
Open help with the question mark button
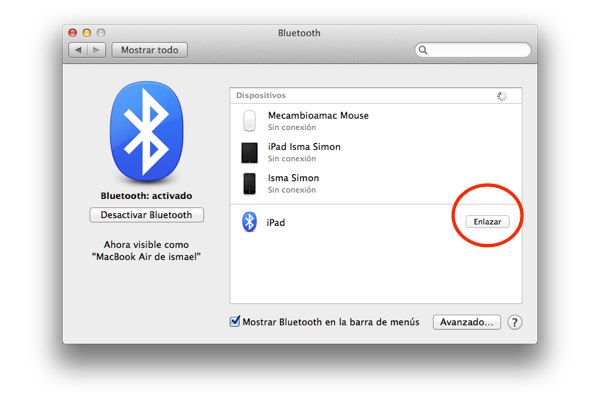[x=515, y=322]
